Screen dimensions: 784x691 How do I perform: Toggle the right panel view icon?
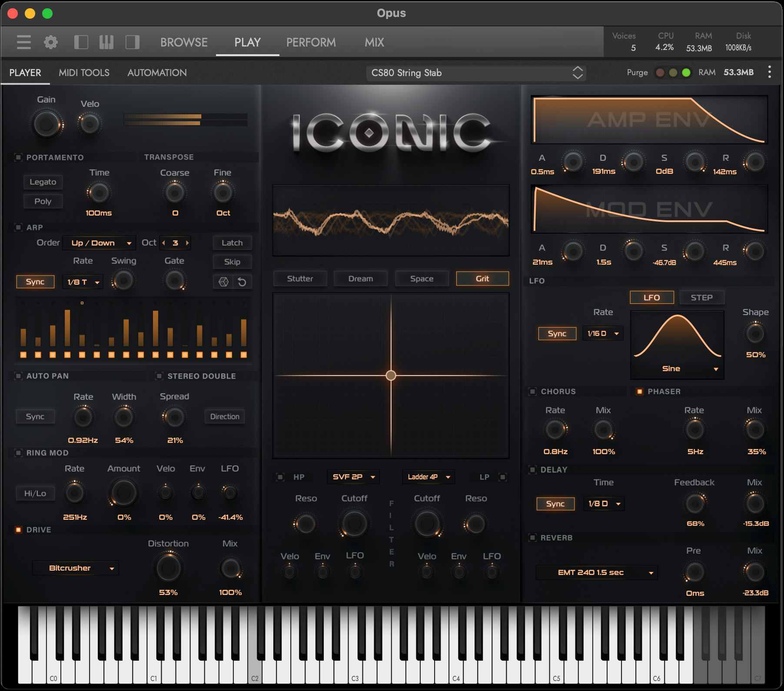(133, 42)
